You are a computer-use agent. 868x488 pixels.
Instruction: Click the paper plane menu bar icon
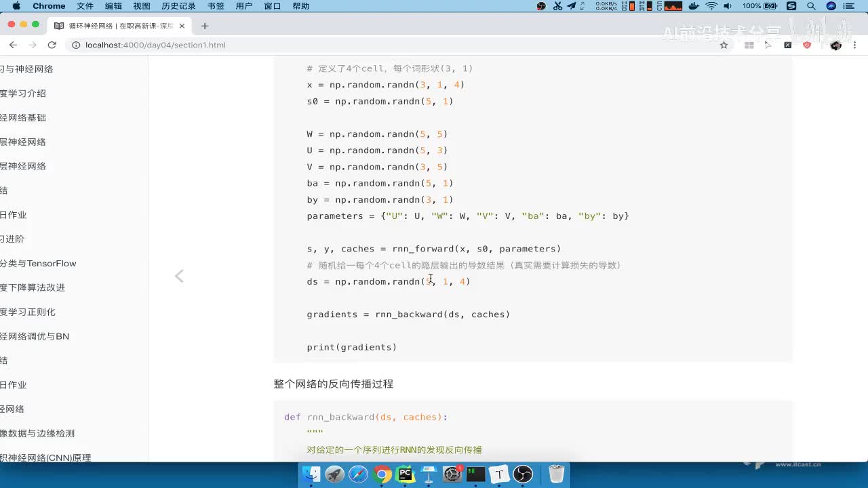point(571,6)
